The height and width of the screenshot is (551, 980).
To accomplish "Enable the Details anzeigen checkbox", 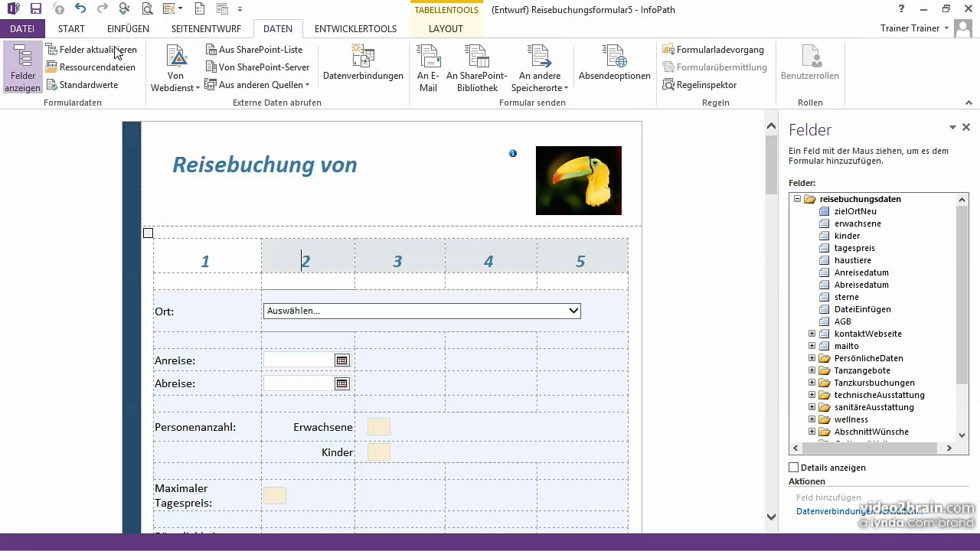I will click(794, 468).
